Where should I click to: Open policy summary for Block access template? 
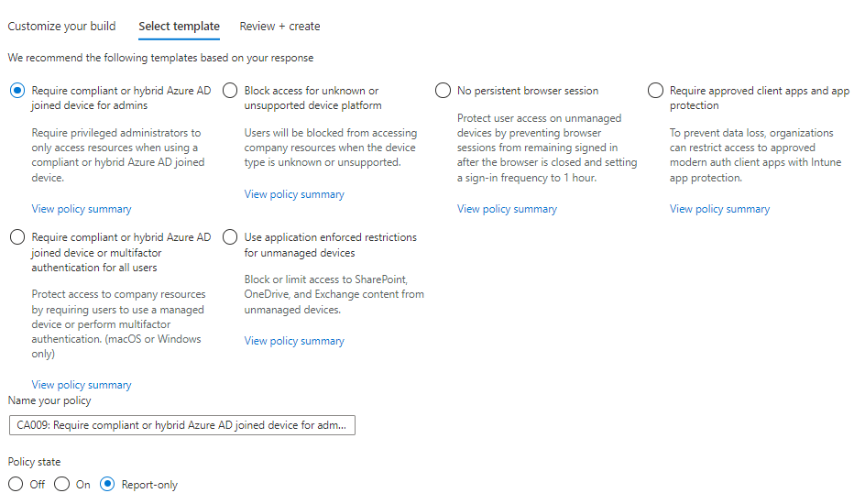pos(294,194)
